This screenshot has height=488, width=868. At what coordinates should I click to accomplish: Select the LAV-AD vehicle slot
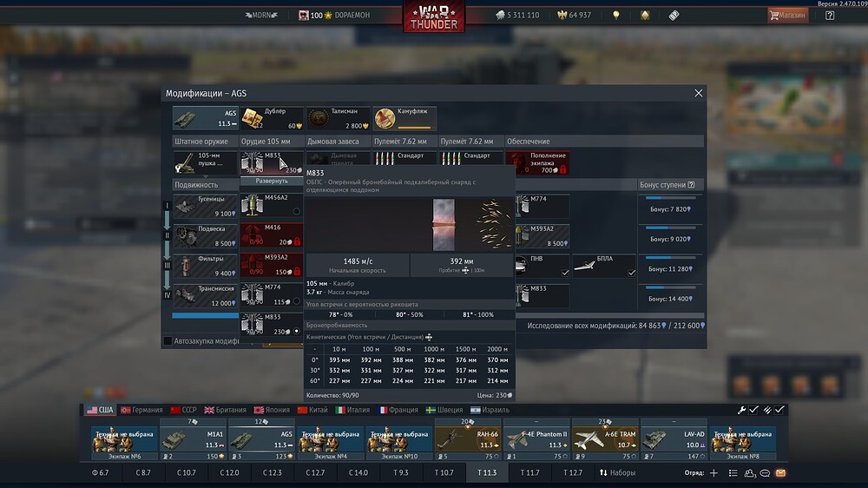click(x=674, y=439)
